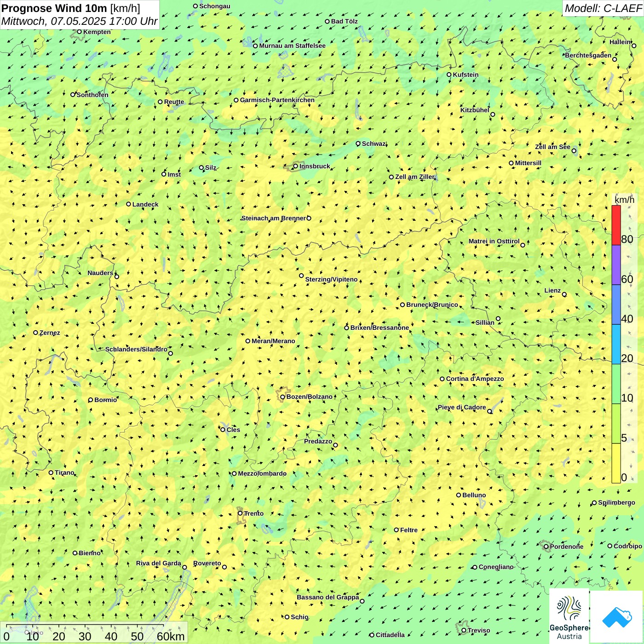The height and width of the screenshot is (644, 644).
Task: Click the 'Cittadella' label
Action: [x=390, y=635]
